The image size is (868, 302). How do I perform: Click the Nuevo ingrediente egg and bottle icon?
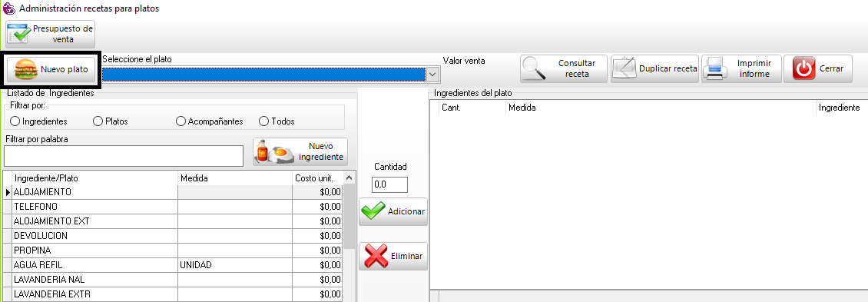coord(275,152)
